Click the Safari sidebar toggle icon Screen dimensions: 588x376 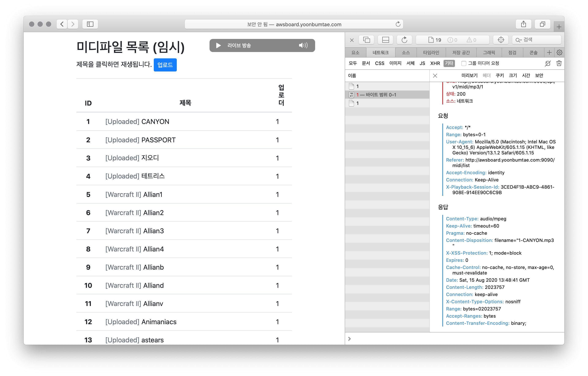click(90, 24)
